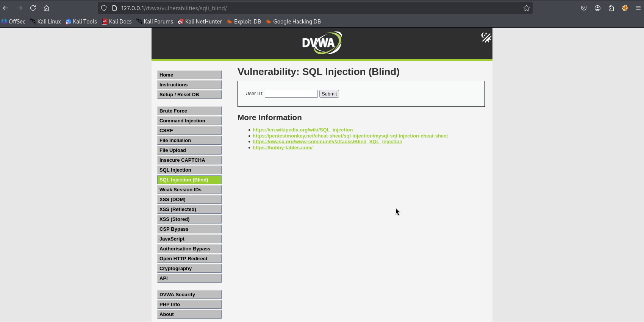Click the Submit button

(329, 94)
